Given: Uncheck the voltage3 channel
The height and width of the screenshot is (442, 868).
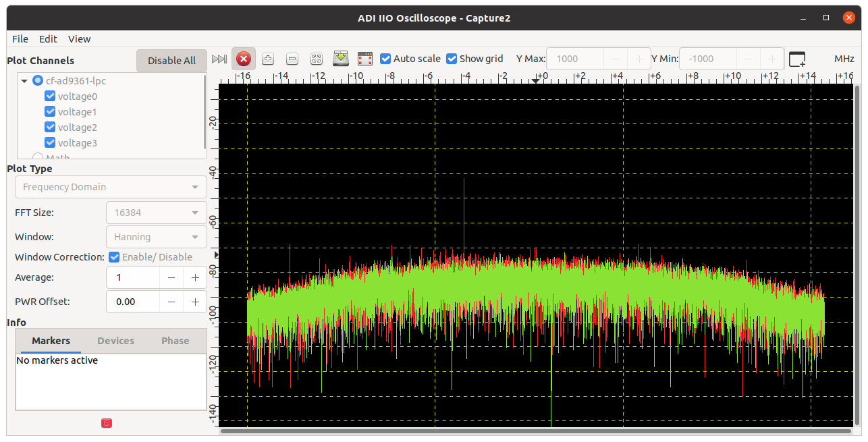Looking at the screenshot, I should (49, 143).
